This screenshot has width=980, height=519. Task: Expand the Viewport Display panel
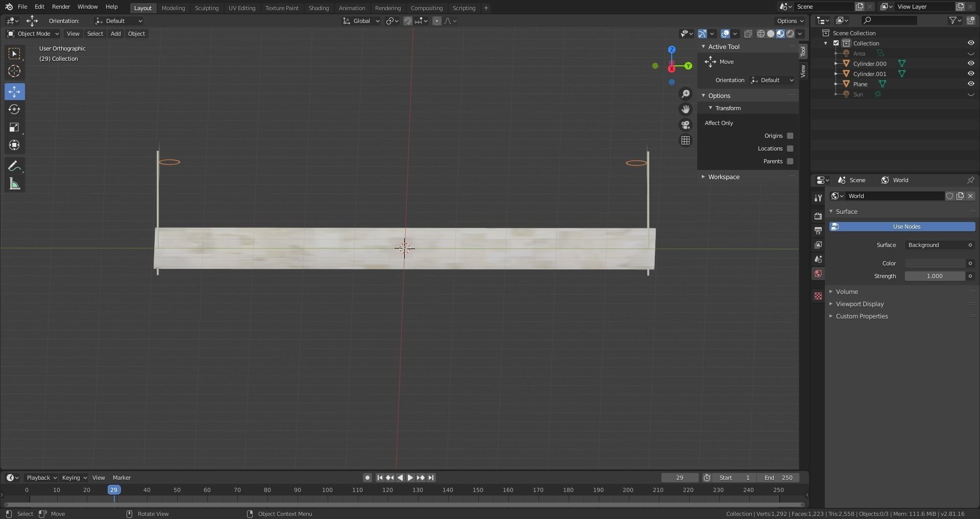(860, 304)
